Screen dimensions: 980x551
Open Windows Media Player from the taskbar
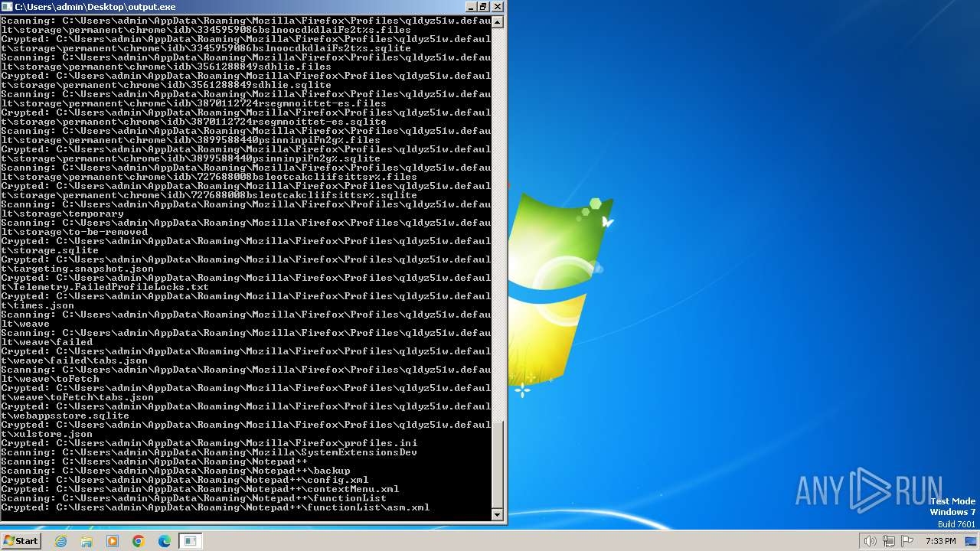[x=113, y=541]
